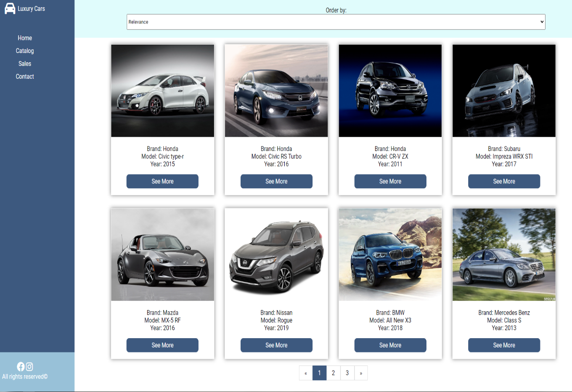Select the Nissan Rogue car photo

coord(276,254)
